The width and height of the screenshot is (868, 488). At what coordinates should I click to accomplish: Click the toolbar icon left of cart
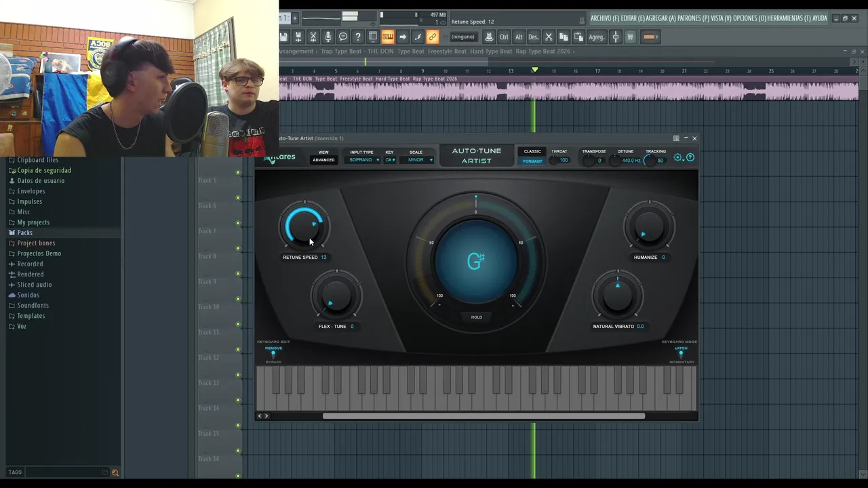[x=616, y=37]
